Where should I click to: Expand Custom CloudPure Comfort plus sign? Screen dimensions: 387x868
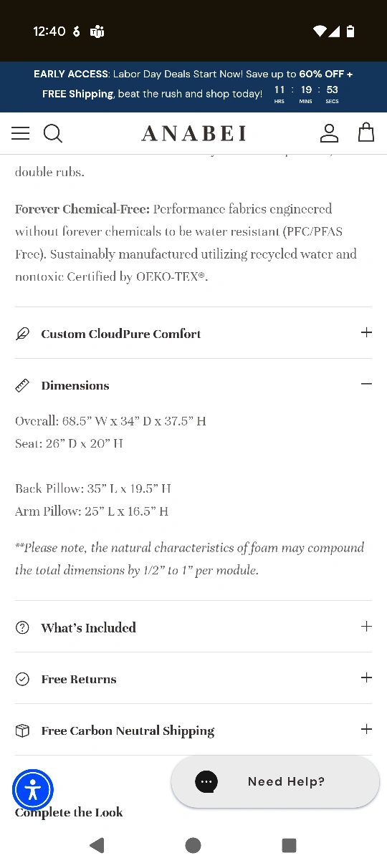click(366, 332)
